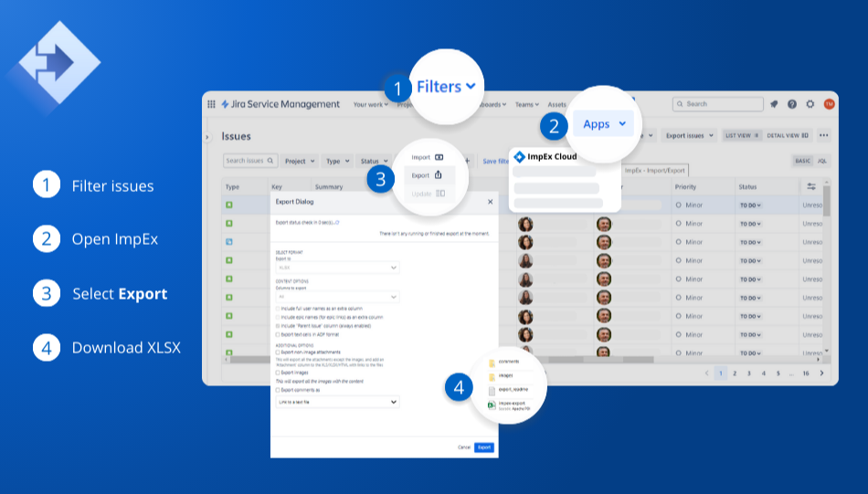Go to results page 5
This screenshot has height=494, width=868.
click(x=778, y=373)
